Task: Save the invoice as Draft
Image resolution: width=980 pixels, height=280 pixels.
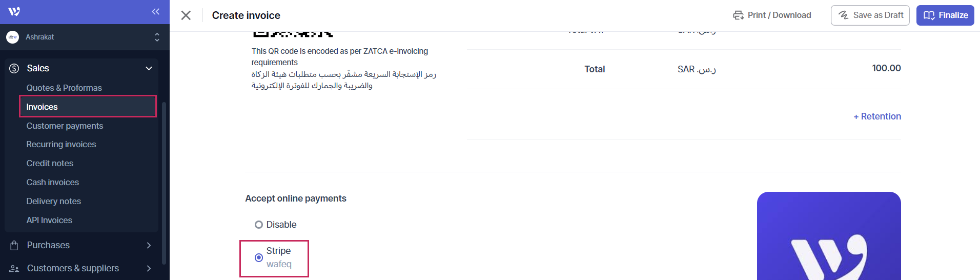Action: coord(870,15)
